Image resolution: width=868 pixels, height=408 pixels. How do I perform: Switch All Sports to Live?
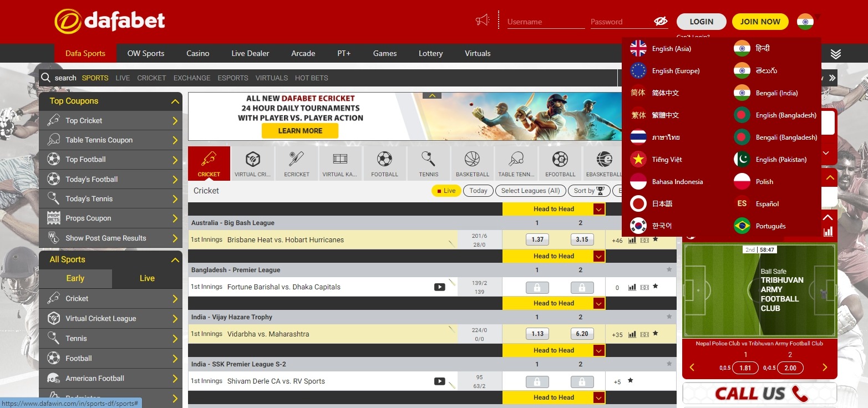coord(147,278)
